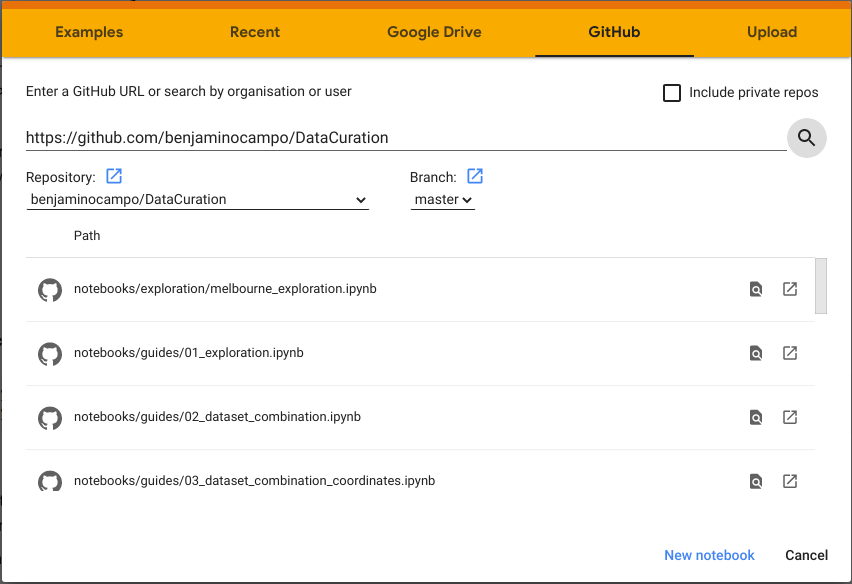This screenshot has width=852, height=584.
Task: Switch to the Upload tab
Action: pos(772,32)
